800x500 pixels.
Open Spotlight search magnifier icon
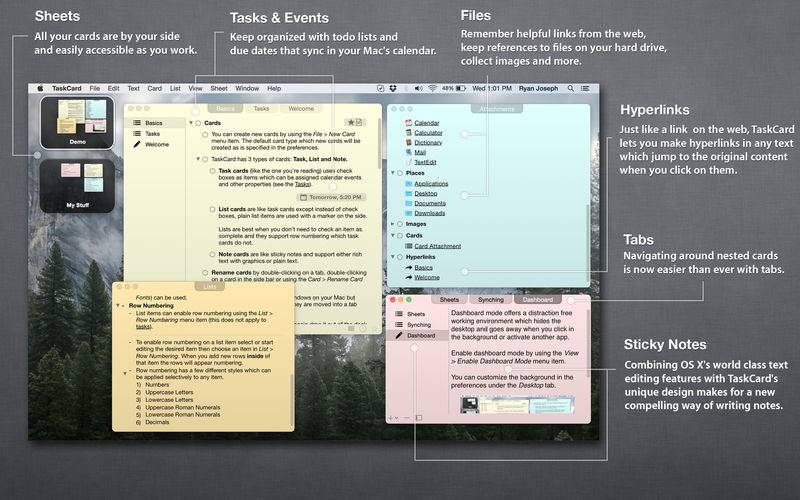pos(570,88)
